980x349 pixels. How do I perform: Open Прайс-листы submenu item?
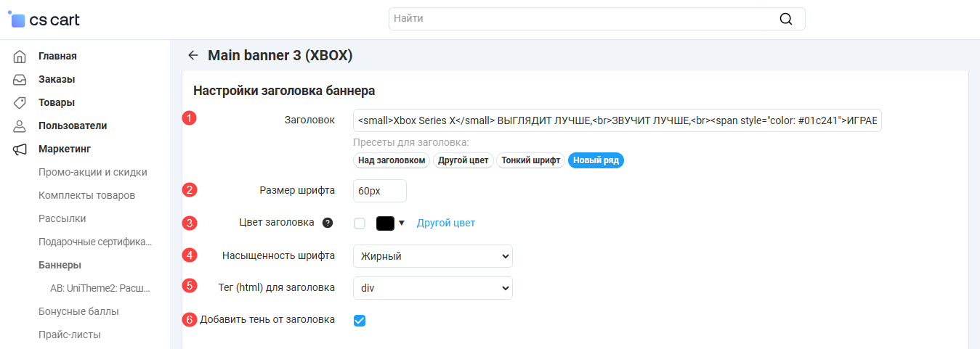pos(69,334)
